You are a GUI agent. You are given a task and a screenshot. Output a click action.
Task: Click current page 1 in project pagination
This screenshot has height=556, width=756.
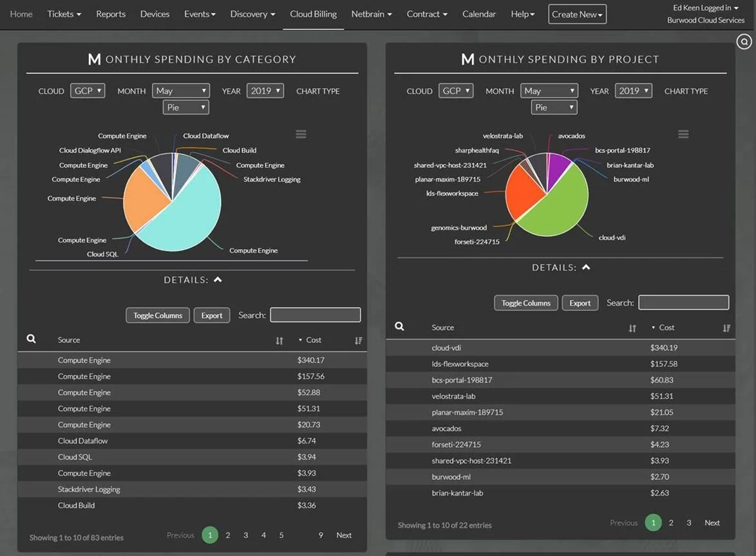pos(654,523)
